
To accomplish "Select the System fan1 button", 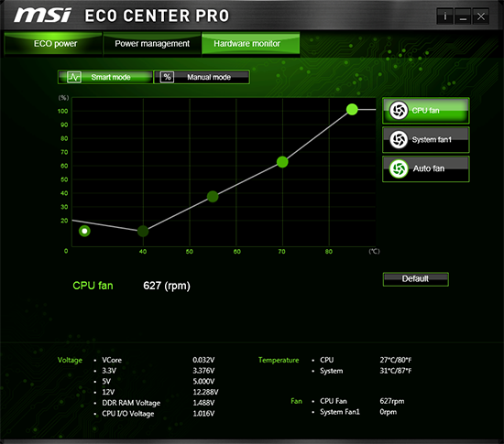I will [425, 140].
